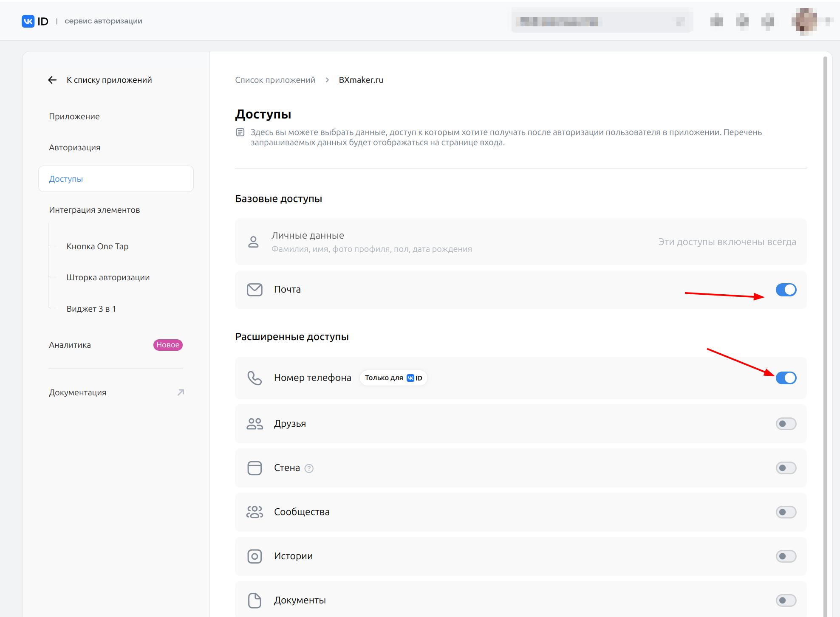Disable the Почта access toggle
Image resolution: width=840 pixels, height=617 pixels.
[786, 290]
